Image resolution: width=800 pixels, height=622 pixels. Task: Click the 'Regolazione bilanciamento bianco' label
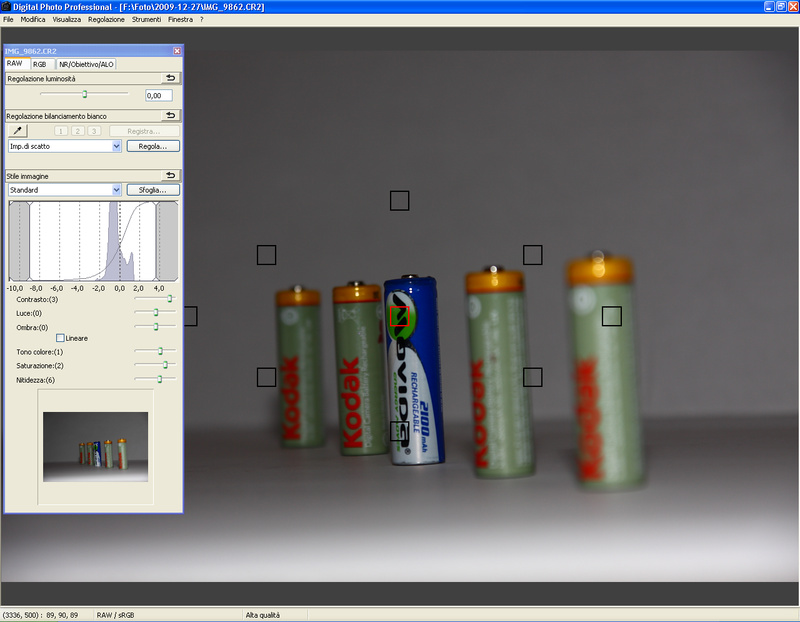click(x=57, y=116)
